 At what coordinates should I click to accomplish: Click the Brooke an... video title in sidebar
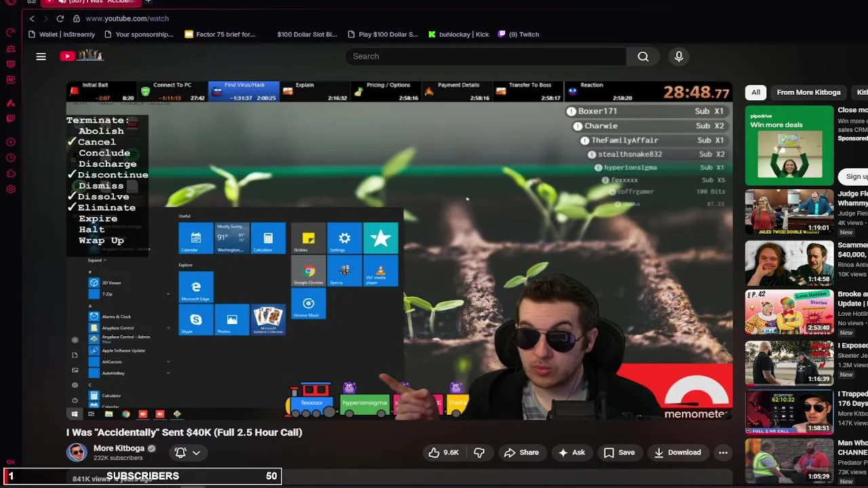click(x=852, y=298)
